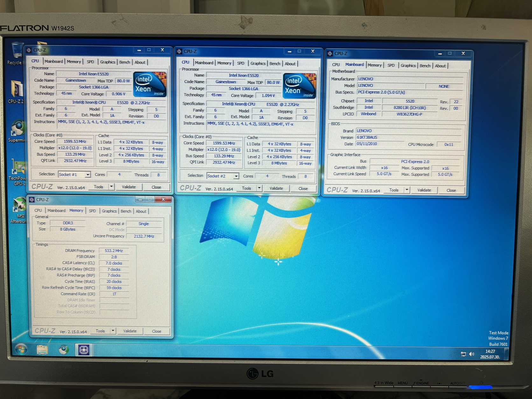
Task: Open the Bench tab in the Mainboard CPU-Z window
Action: coord(425,66)
